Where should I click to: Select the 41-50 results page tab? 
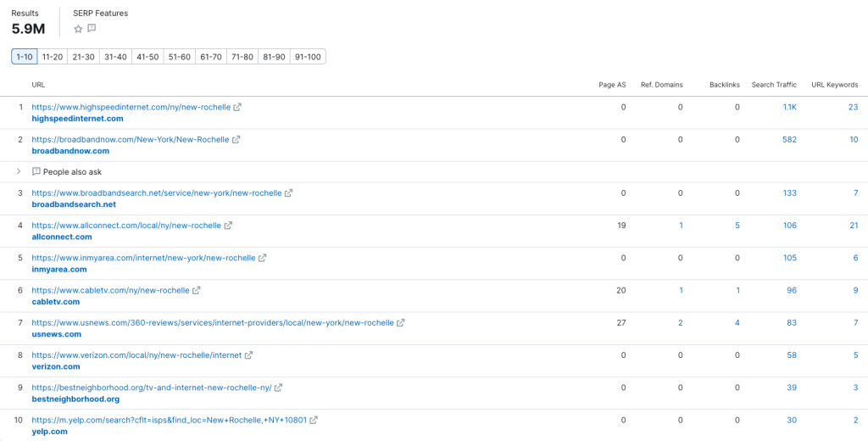point(147,57)
